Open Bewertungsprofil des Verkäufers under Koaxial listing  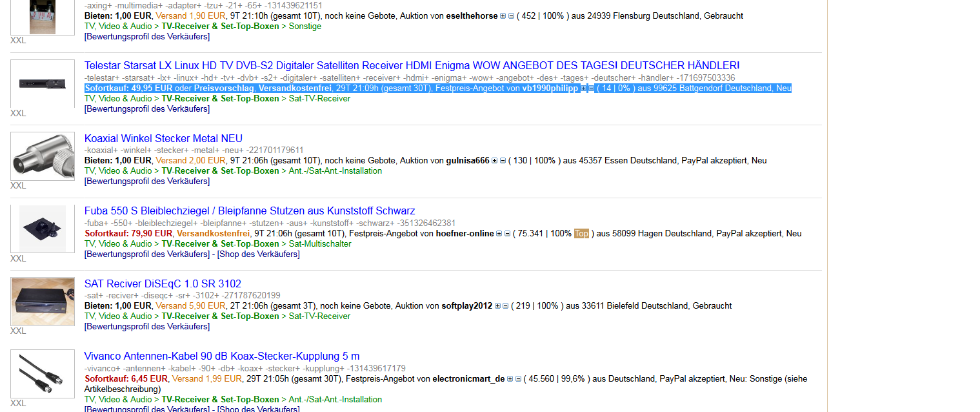tap(147, 181)
